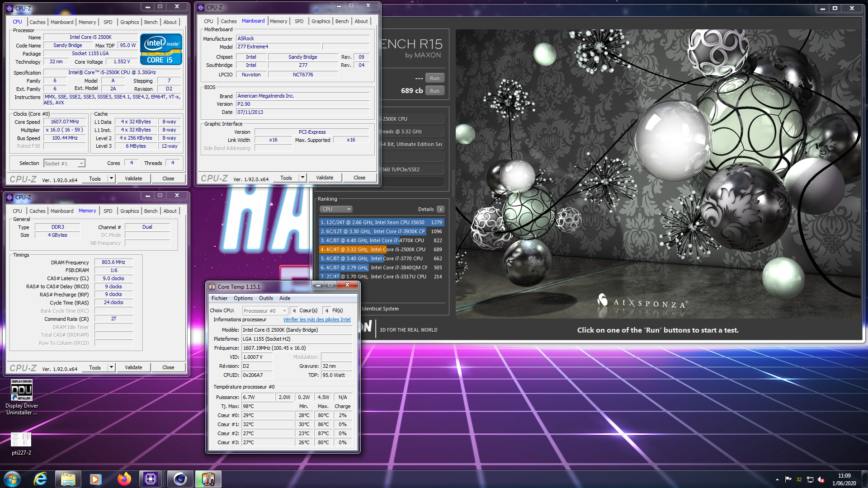Click the Intel Core i5 logo in CPU-Z
The image size is (868, 488).
pos(161,49)
